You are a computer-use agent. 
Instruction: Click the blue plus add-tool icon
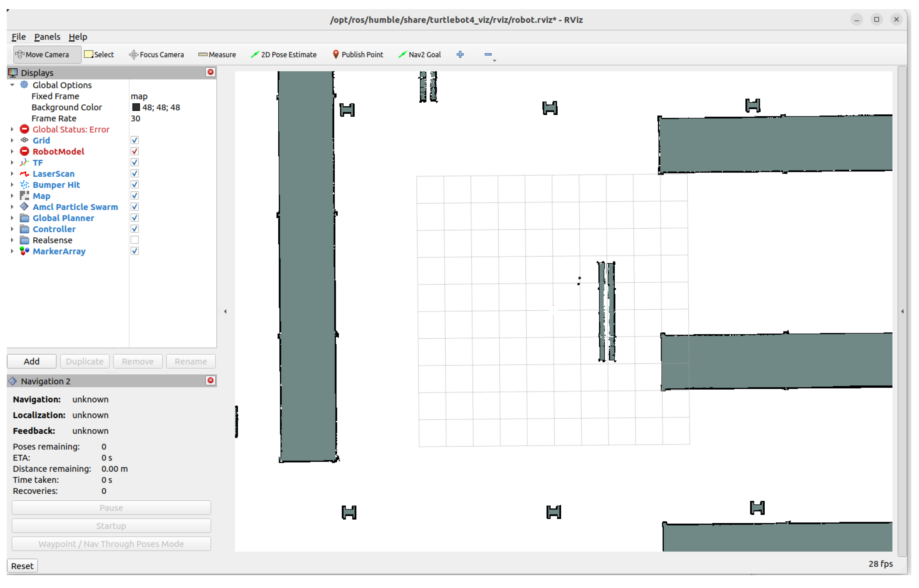click(460, 55)
